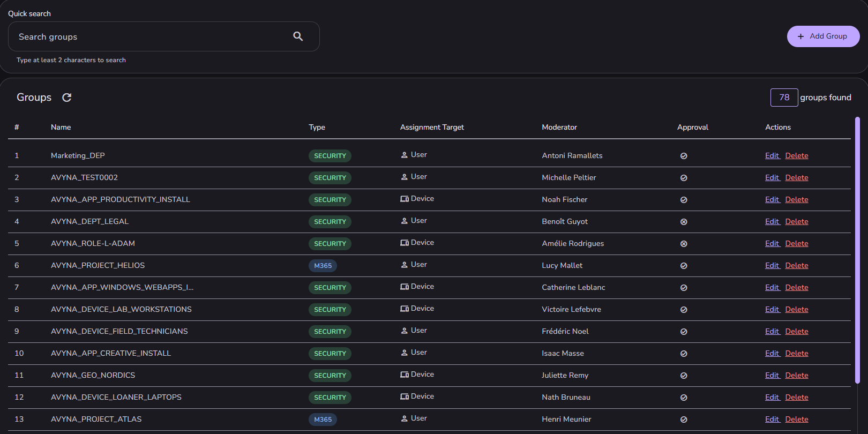Click approval status icon for AVYNA_ROLE-L-ADAM

(684, 244)
